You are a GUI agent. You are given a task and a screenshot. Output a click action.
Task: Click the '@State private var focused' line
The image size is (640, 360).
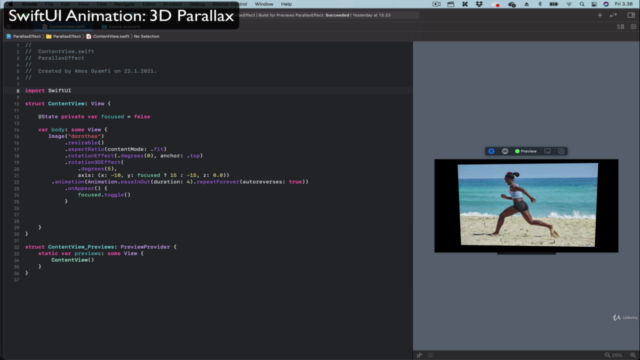coord(94,117)
